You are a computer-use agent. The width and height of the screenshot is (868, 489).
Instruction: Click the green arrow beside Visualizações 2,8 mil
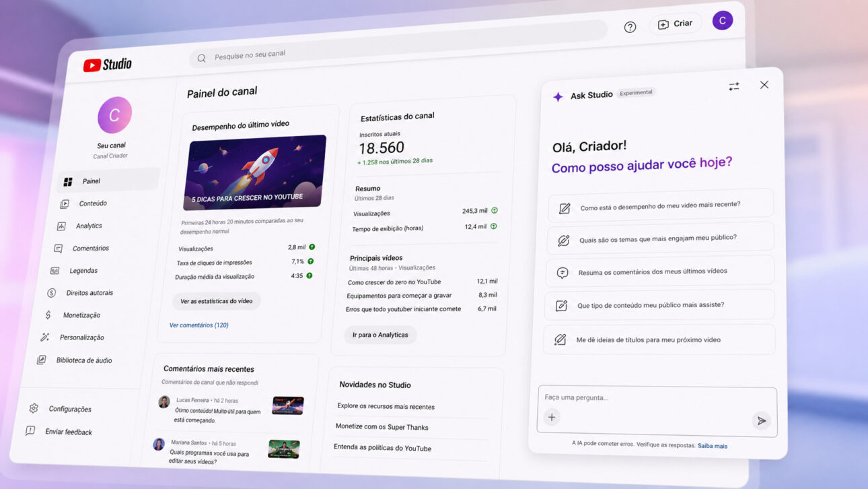[312, 247]
